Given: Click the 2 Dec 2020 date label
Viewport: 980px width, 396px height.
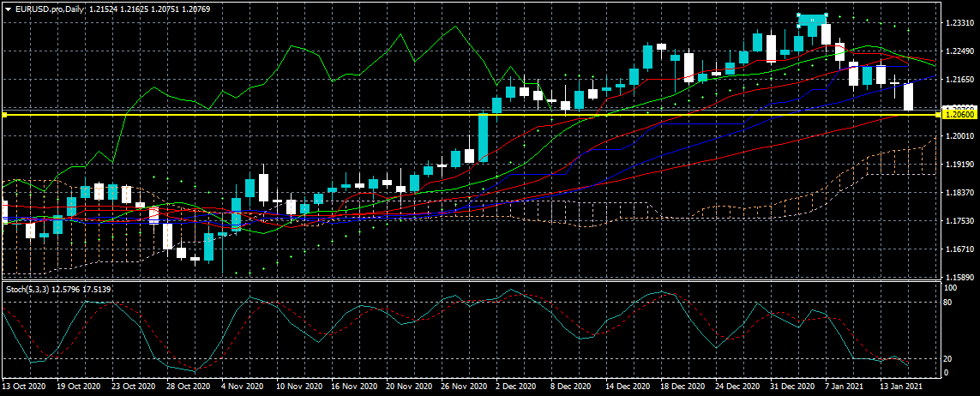Looking at the screenshot, I should click(x=516, y=387).
